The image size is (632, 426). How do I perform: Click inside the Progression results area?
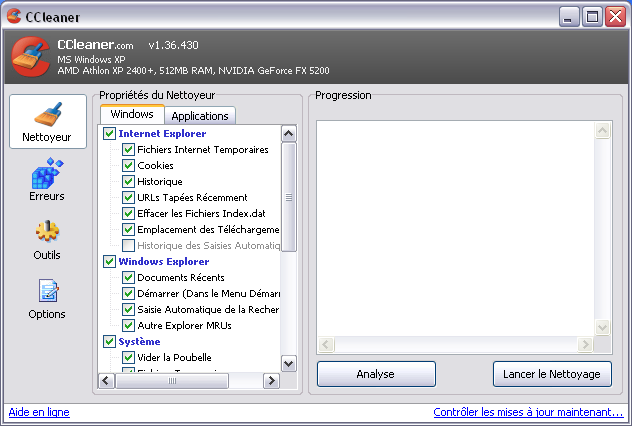pos(455,229)
